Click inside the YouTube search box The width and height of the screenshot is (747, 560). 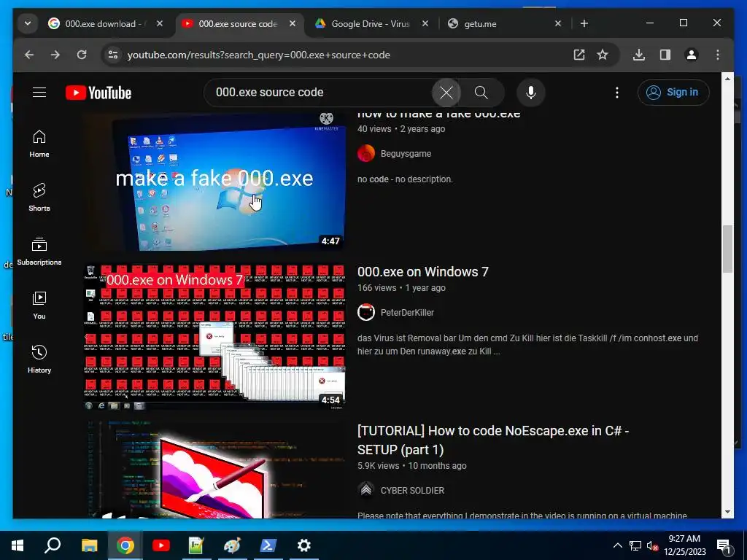(x=320, y=93)
